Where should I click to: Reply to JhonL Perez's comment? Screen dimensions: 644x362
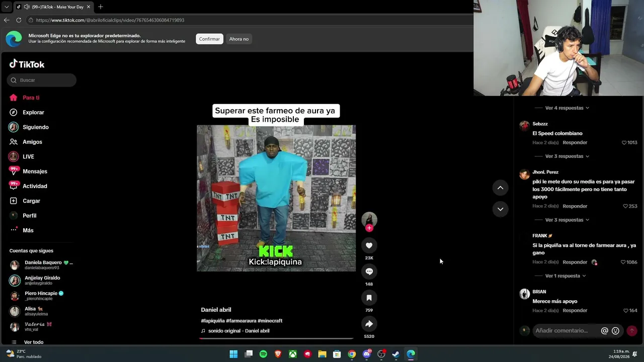coord(575,206)
